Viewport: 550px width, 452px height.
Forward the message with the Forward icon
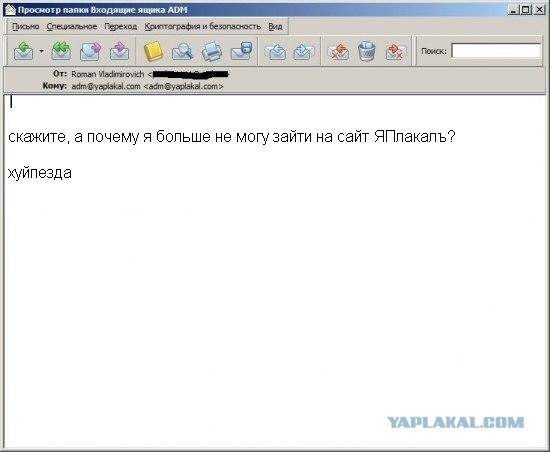click(x=90, y=51)
